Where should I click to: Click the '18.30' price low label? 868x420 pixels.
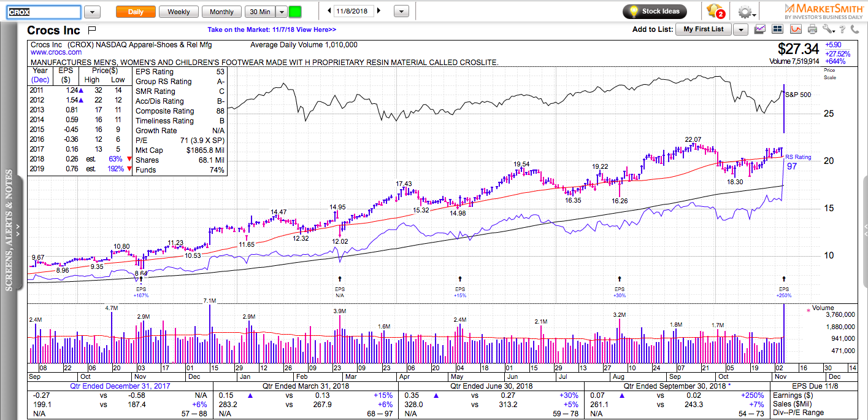735,182
